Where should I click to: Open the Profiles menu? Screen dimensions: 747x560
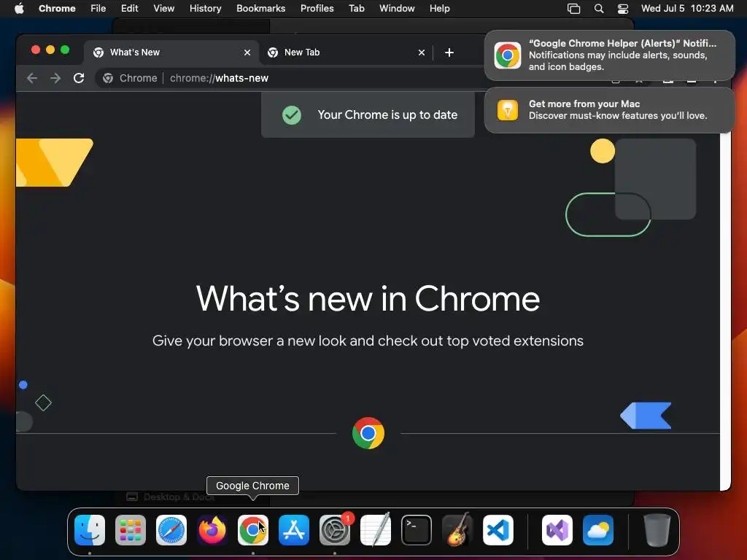317,8
